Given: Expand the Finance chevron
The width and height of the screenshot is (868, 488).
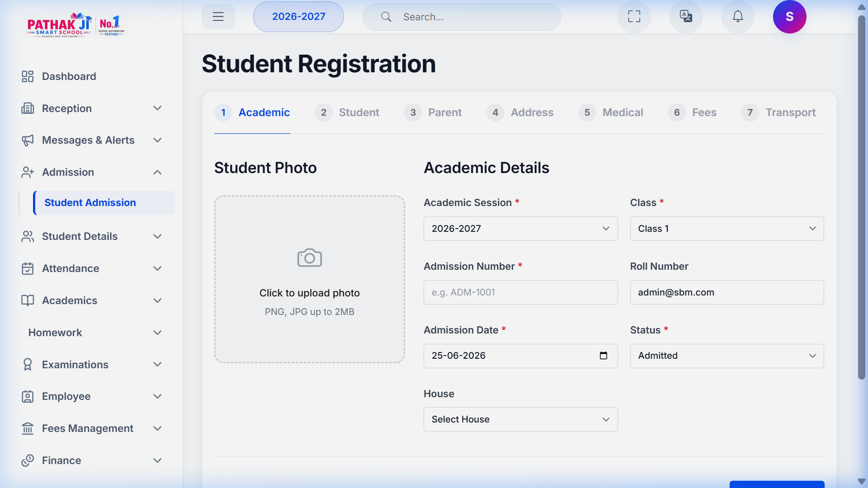Looking at the screenshot, I should (157, 460).
